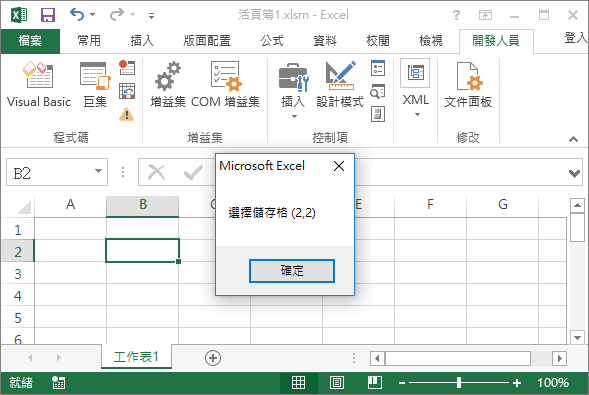Click the Record Macro icon
Image resolution: width=589 pixels, height=395 pixels.
click(x=127, y=68)
